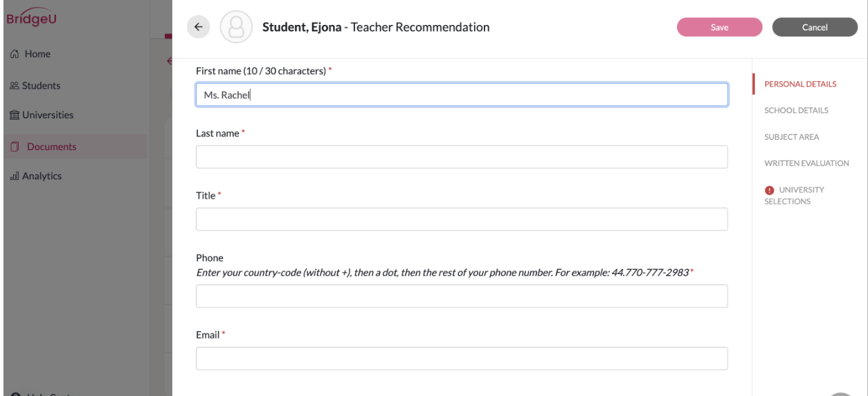Focus the First name field containing Ms. Rachel
Viewport: 868px width, 396px height.
tap(462, 95)
